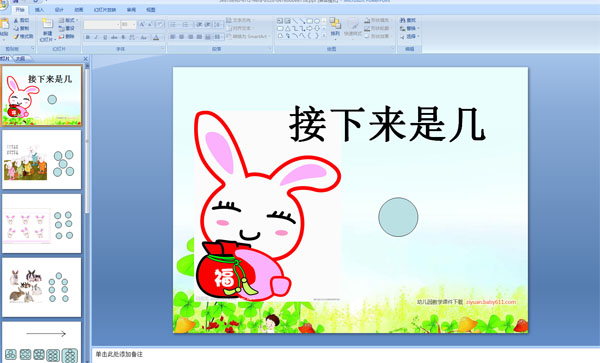The height and width of the screenshot is (363, 600).
Task: Click the ziyuan.baby611.com link on slide
Action: coord(491,302)
